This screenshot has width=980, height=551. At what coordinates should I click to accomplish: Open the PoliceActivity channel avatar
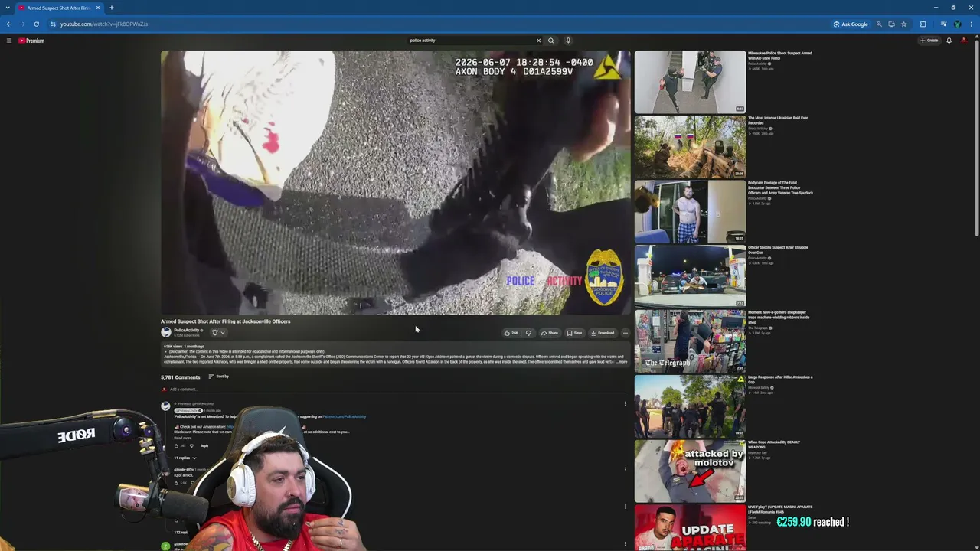[165, 332]
